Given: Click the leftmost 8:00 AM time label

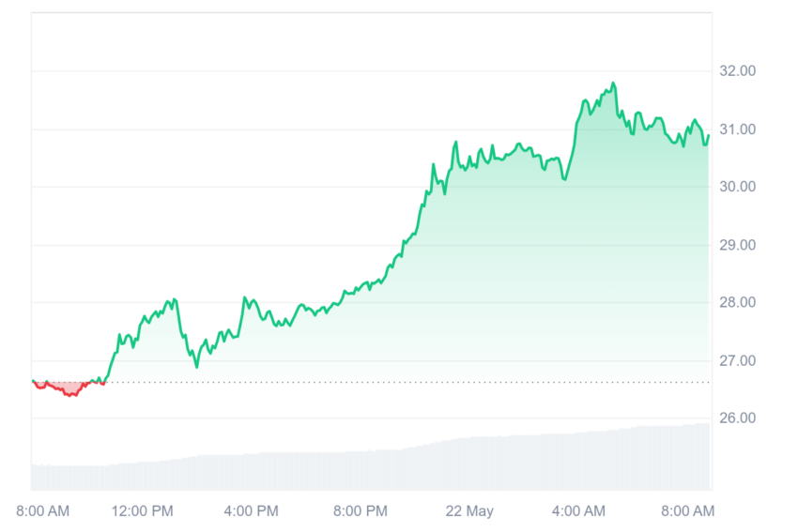Looking at the screenshot, I should pos(43,510).
